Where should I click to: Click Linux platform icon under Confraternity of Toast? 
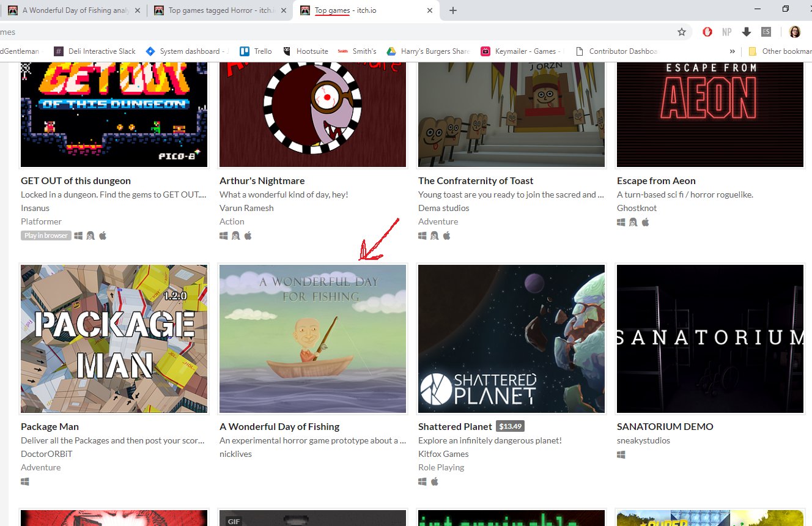tap(434, 235)
